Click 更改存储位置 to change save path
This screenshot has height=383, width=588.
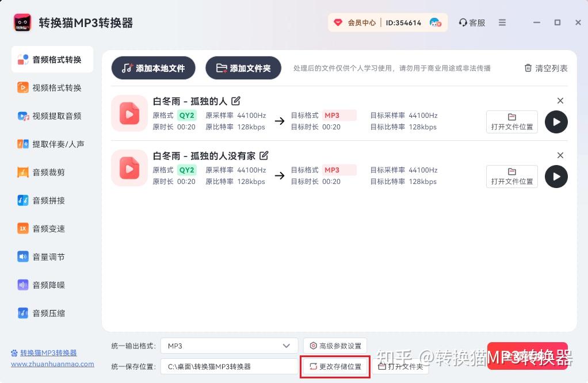(334, 366)
